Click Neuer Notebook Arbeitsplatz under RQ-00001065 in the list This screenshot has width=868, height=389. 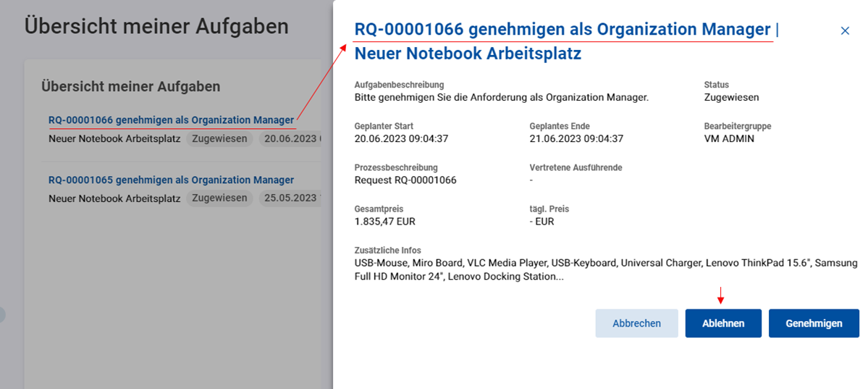[x=114, y=198]
